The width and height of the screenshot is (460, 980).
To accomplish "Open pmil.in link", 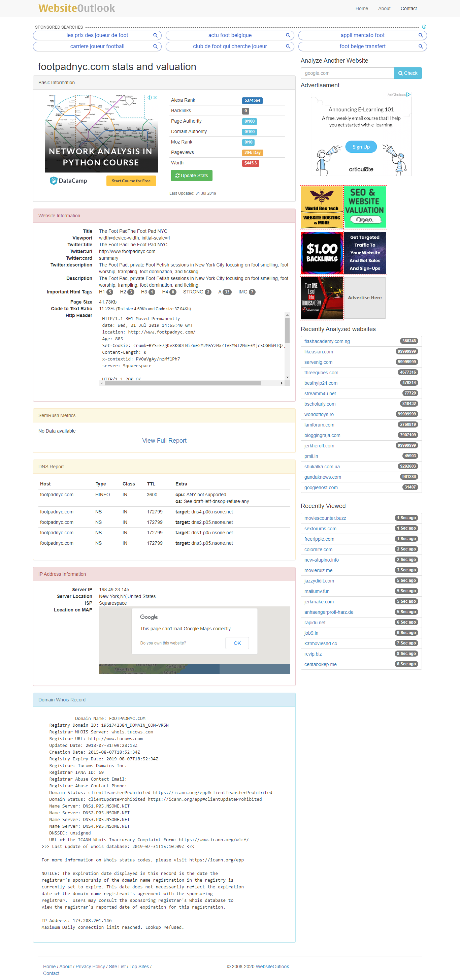I will coord(311,456).
